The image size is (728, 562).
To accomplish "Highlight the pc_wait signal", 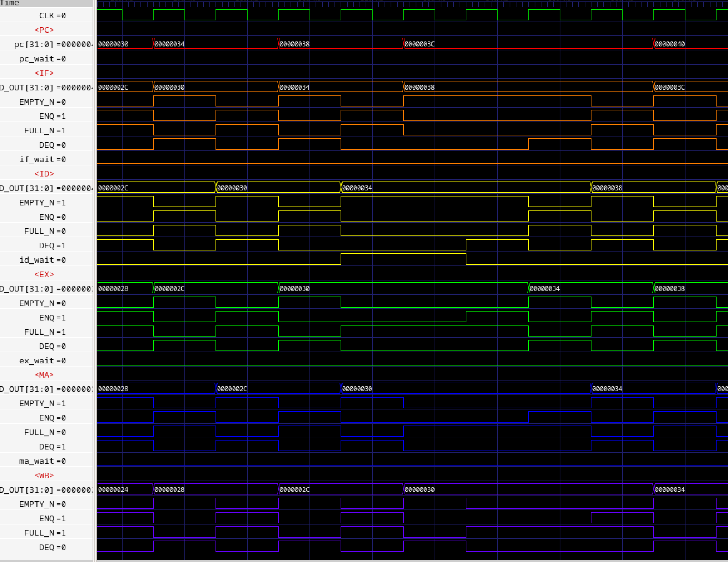I will coord(36,59).
